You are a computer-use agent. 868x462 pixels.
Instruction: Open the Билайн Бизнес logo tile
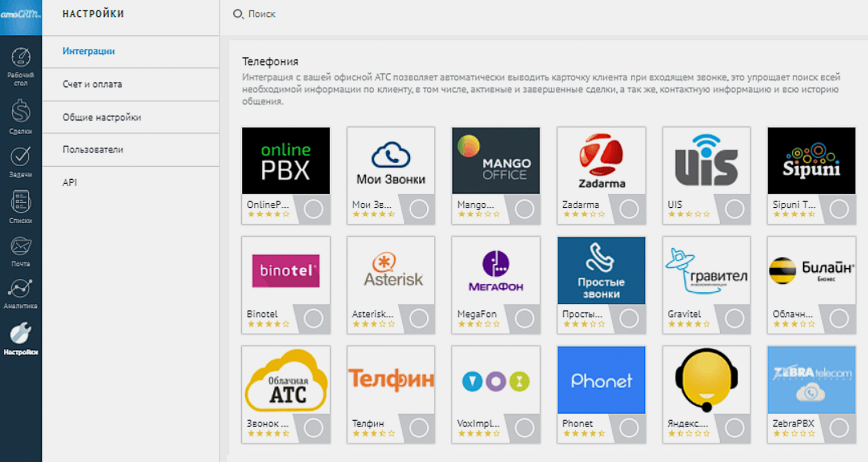coord(812,270)
